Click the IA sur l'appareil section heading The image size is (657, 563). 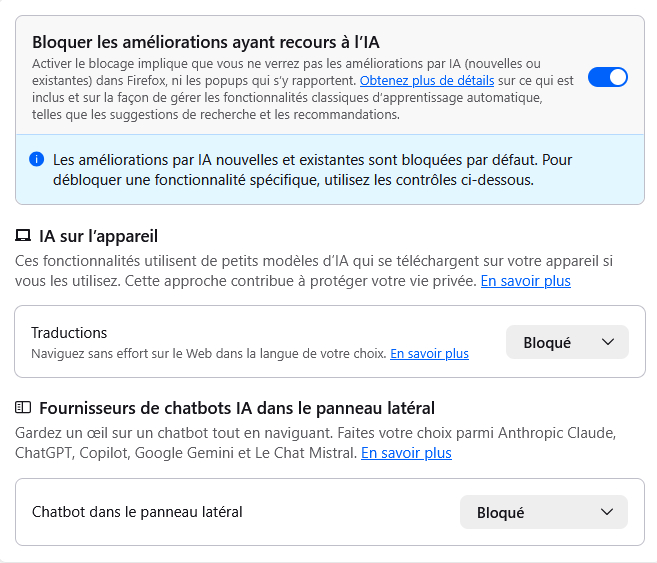[x=98, y=236]
